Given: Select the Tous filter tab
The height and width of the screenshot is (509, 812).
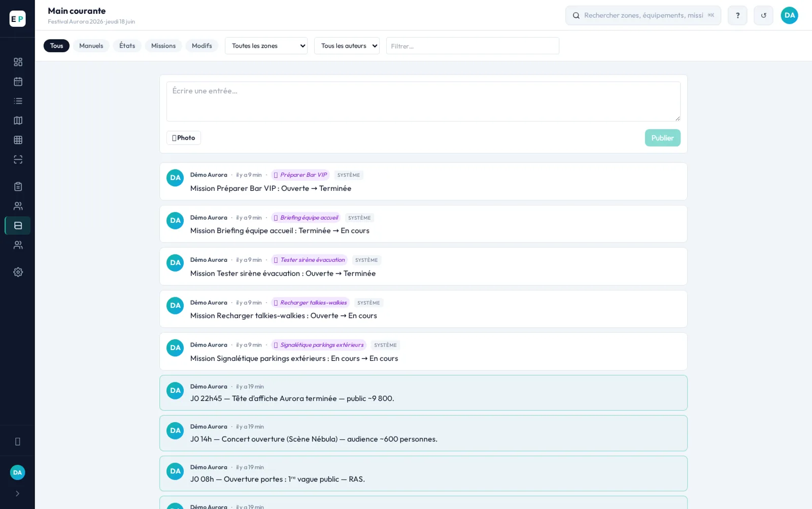Looking at the screenshot, I should click(x=56, y=46).
